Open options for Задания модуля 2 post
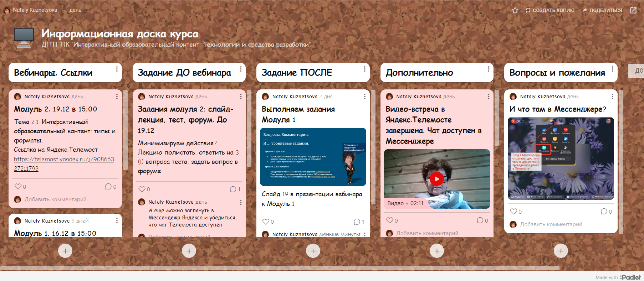This screenshot has width=644, height=281. [x=241, y=97]
